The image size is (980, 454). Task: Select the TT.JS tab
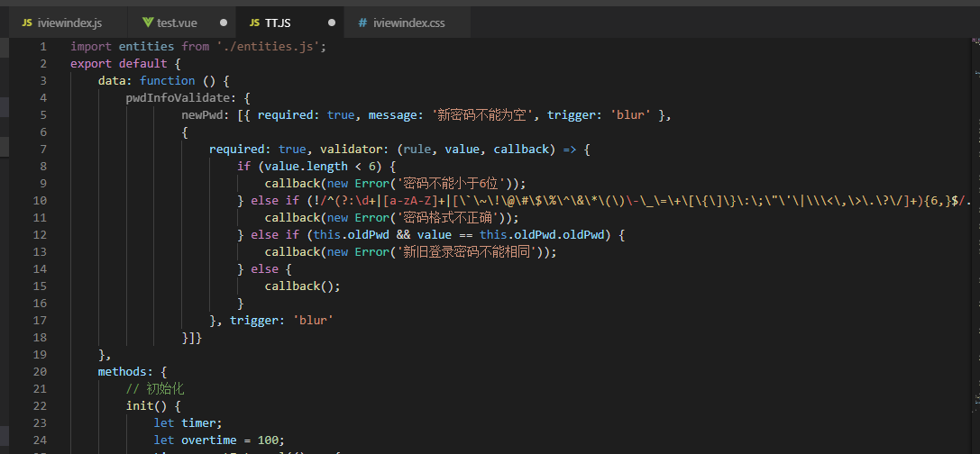point(290,23)
